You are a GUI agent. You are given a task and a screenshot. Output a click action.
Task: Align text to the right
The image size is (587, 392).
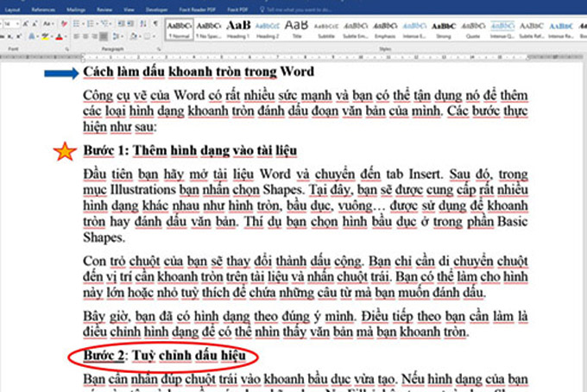(94, 36)
